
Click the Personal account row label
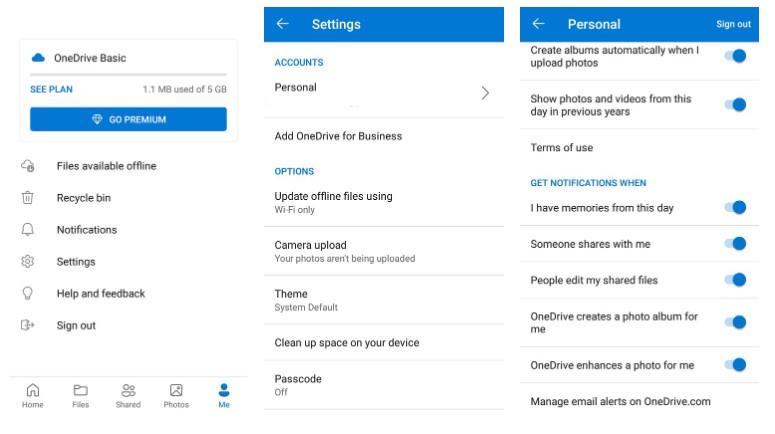[x=296, y=87]
